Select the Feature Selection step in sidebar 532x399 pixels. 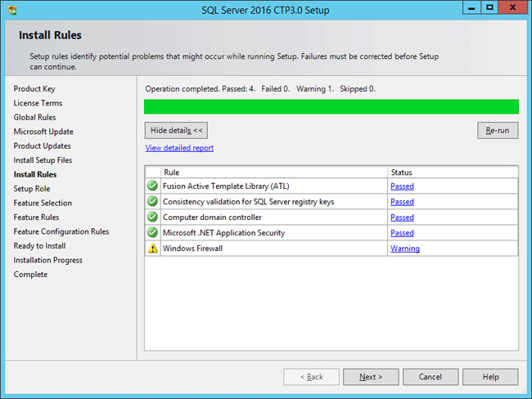43,203
